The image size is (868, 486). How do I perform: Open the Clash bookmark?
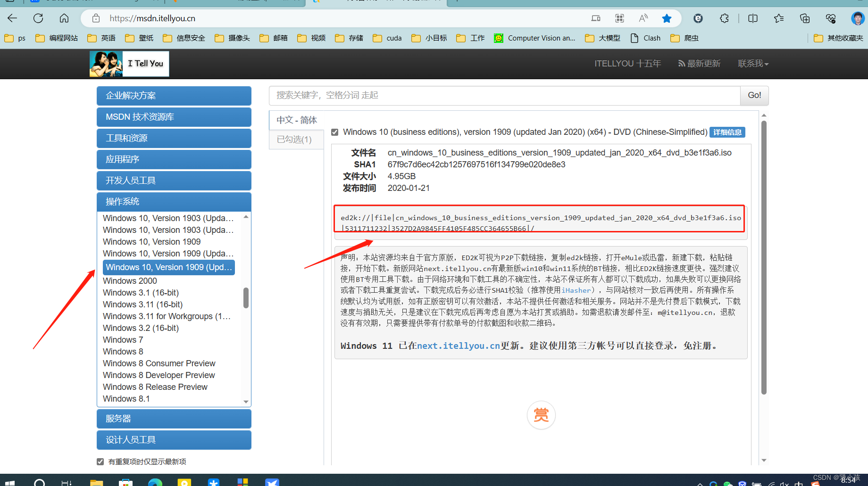(x=645, y=38)
